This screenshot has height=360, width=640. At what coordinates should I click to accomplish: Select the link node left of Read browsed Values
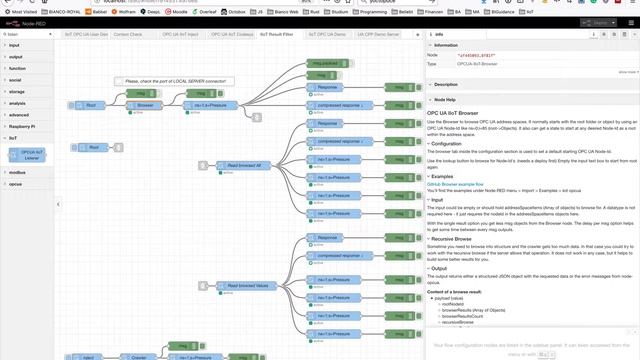tap(203, 286)
